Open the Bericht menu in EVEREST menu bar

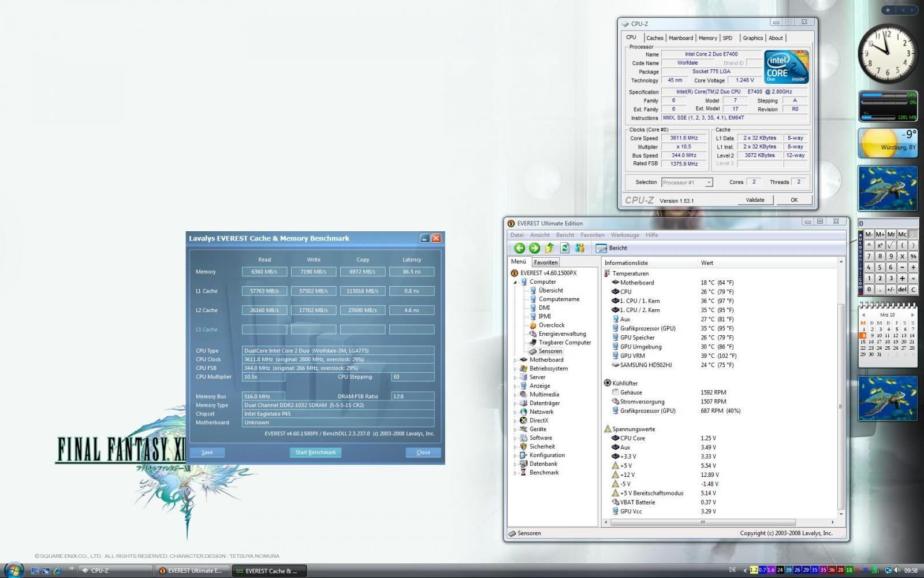click(565, 235)
